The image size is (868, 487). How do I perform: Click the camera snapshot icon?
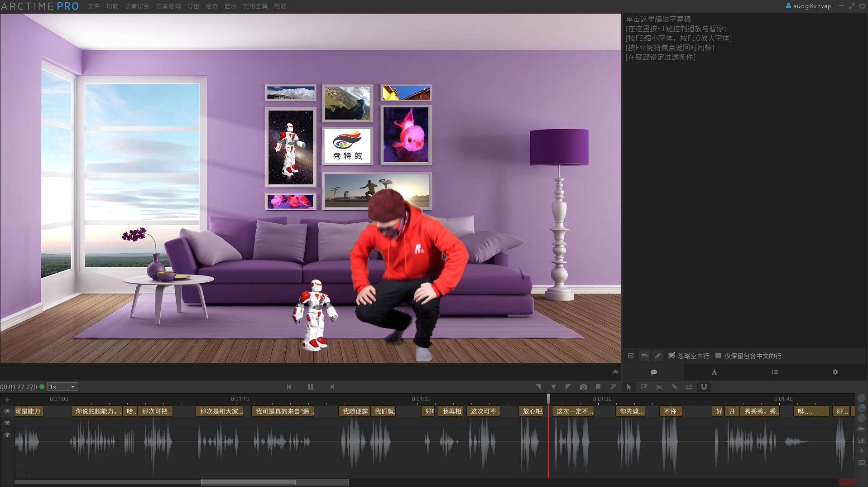pos(583,387)
